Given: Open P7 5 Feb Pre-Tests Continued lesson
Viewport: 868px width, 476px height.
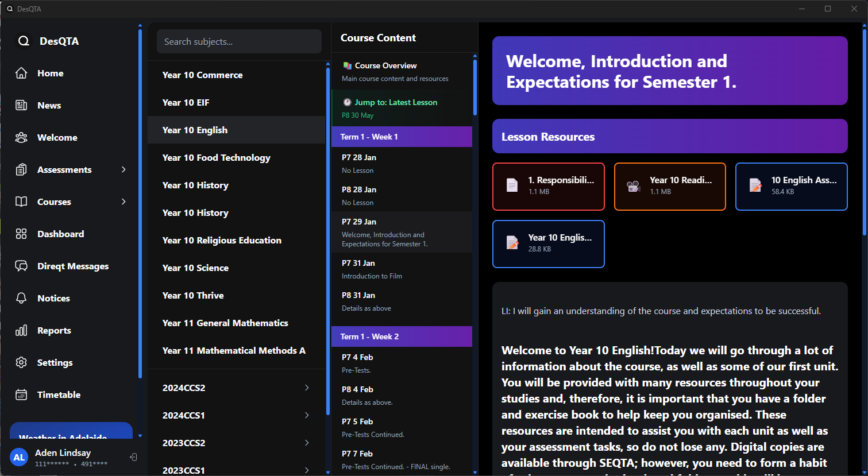Looking at the screenshot, I should pyautogui.click(x=402, y=427).
